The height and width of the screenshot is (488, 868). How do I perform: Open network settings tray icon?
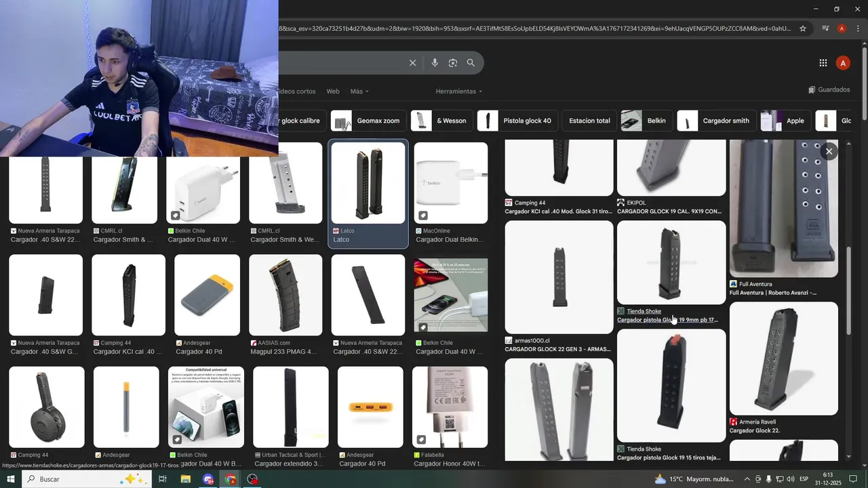click(x=779, y=479)
